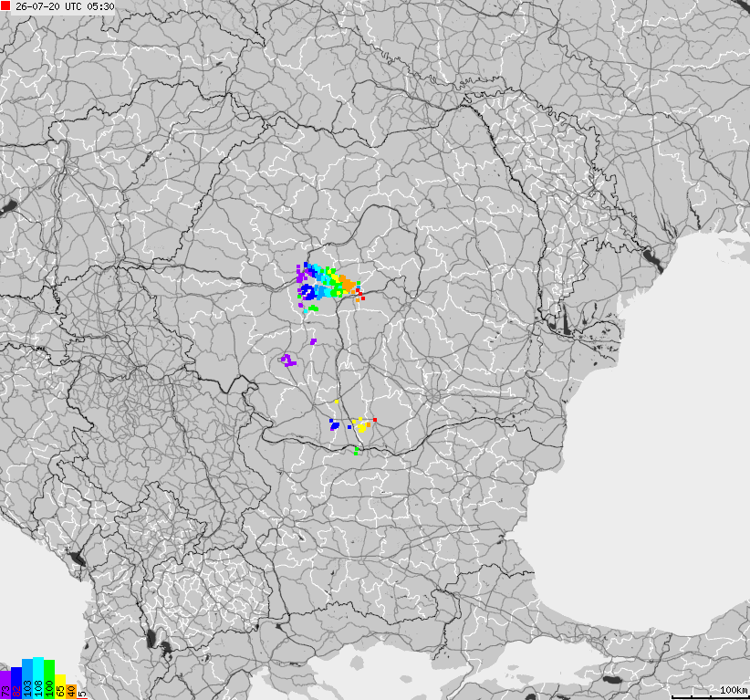Select the light blue legend bar labeled 103

[27, 679]
